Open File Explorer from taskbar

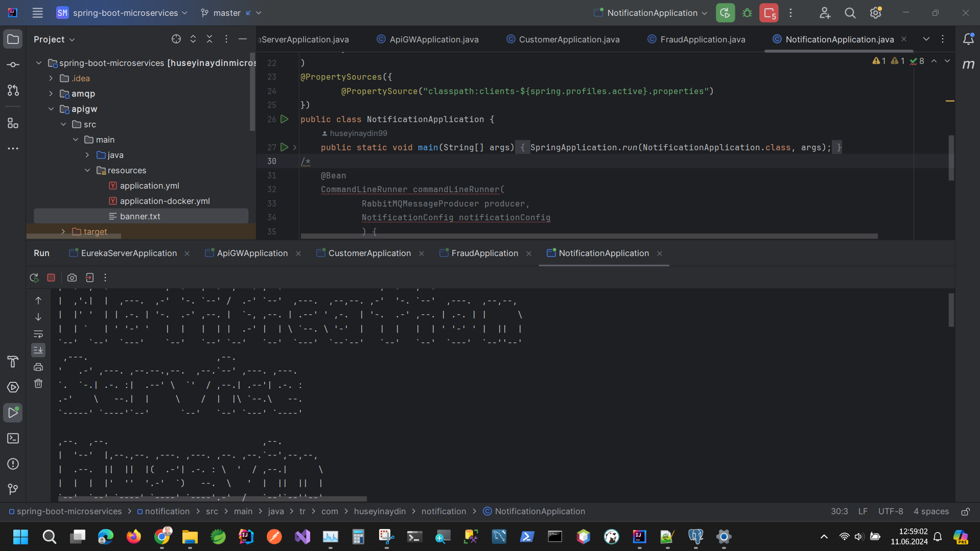click(190, 537)
